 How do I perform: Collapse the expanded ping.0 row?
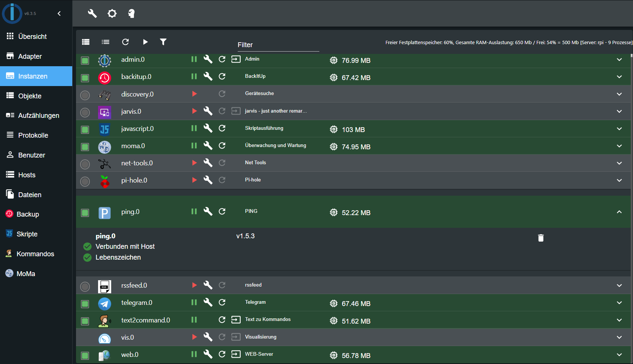point(619,212)
